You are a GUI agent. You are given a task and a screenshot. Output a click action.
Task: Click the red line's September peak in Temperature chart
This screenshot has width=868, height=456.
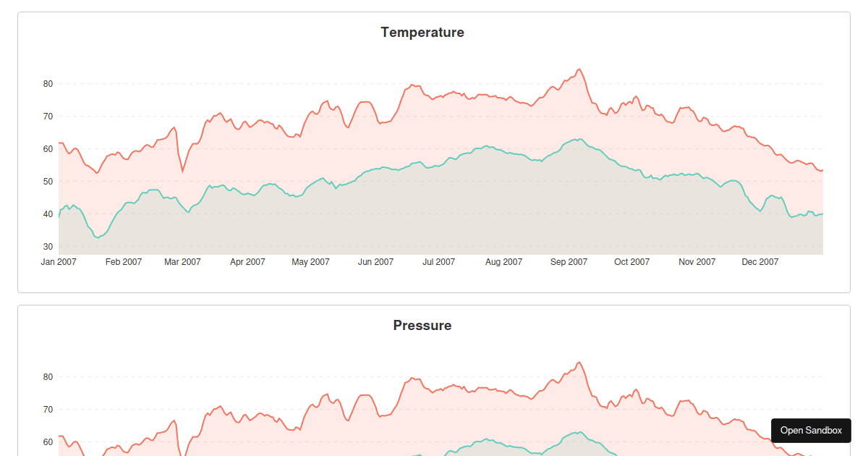(579, 69)
